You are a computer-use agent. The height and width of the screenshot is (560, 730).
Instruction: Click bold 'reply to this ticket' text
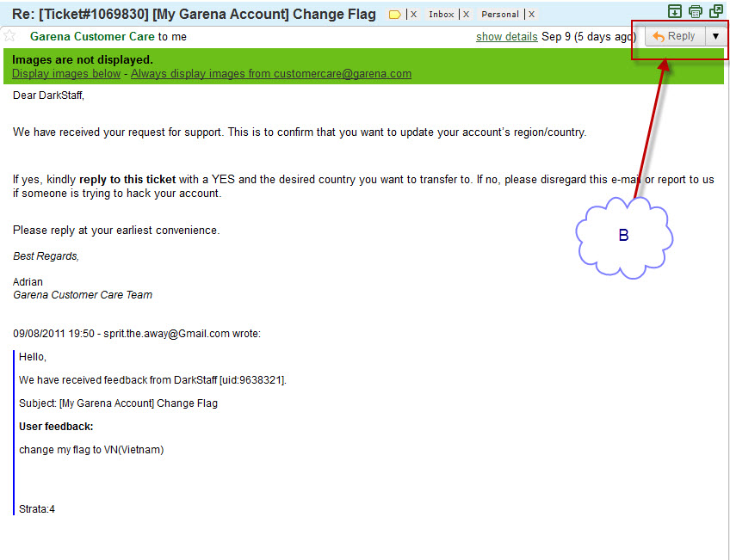[x=127, y=180]
